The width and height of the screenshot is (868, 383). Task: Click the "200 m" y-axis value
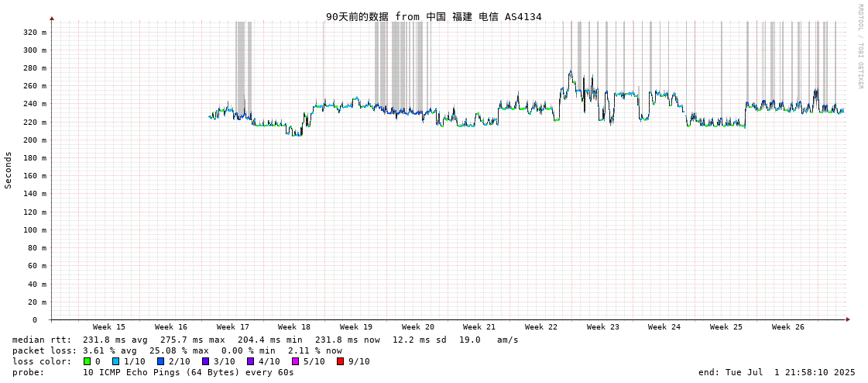(x=35, y=140)
